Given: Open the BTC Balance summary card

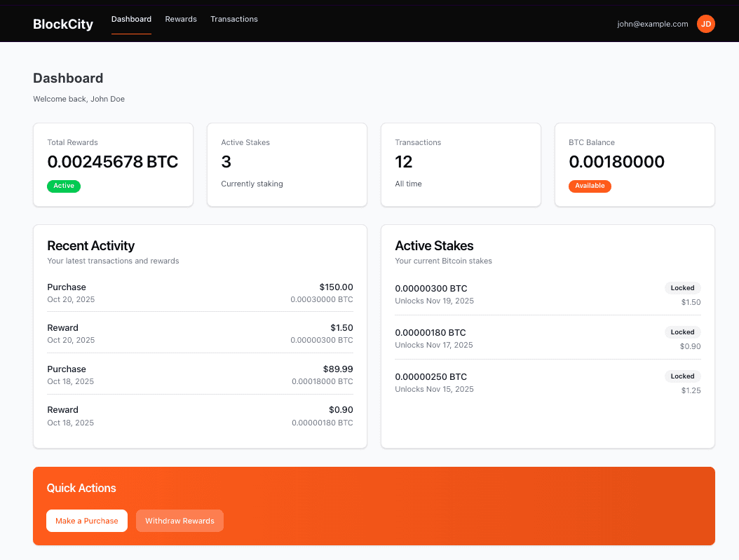Looking at the screenshot, I should 635,165.
